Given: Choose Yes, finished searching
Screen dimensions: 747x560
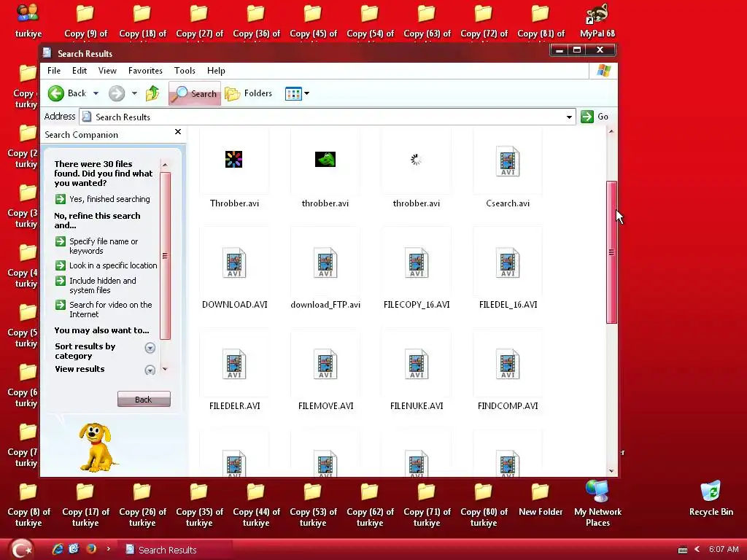Looking at the screenshot, I should pos(102,199).
